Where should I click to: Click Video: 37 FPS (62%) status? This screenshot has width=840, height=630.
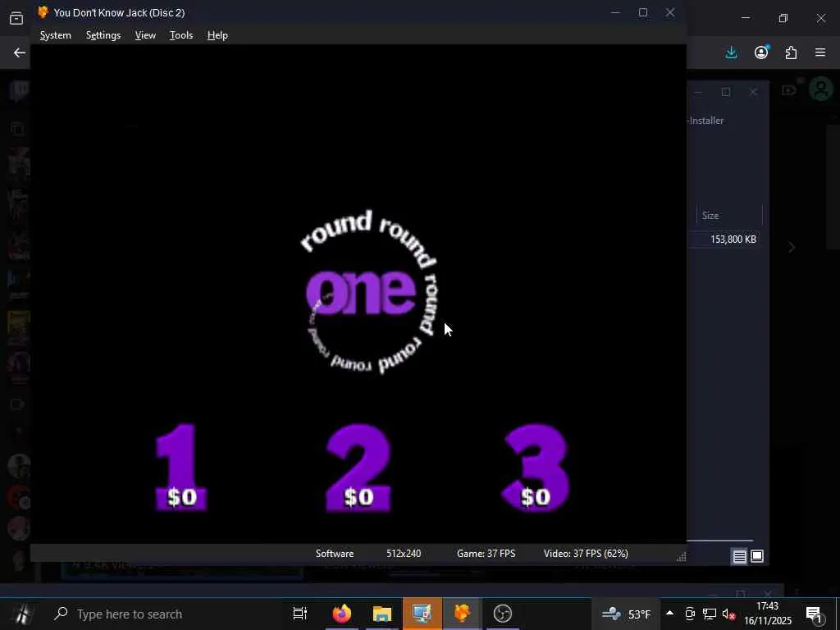click(586, 554)
